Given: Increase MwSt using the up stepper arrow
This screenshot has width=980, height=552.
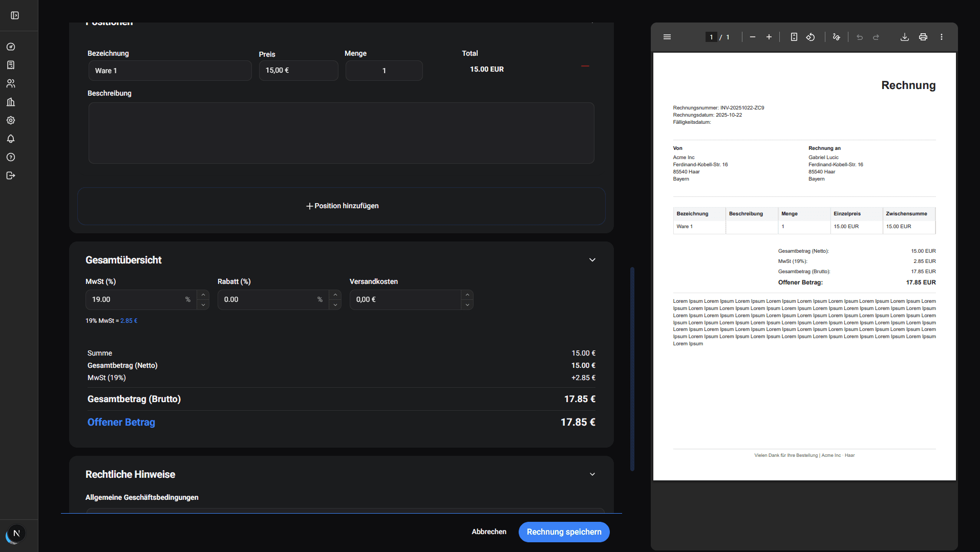Looking at the screenshot, I should (x=203, y=294).
